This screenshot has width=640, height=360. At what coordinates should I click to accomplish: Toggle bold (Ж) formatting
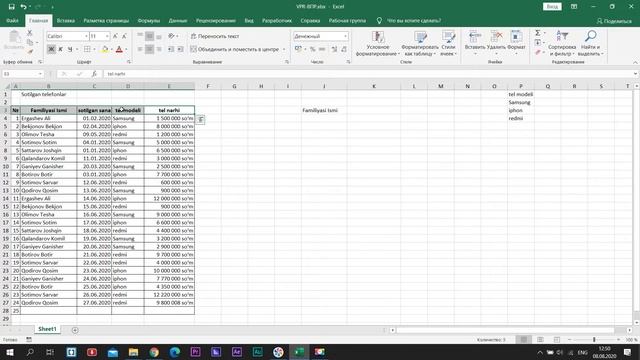tap(51, 49)
